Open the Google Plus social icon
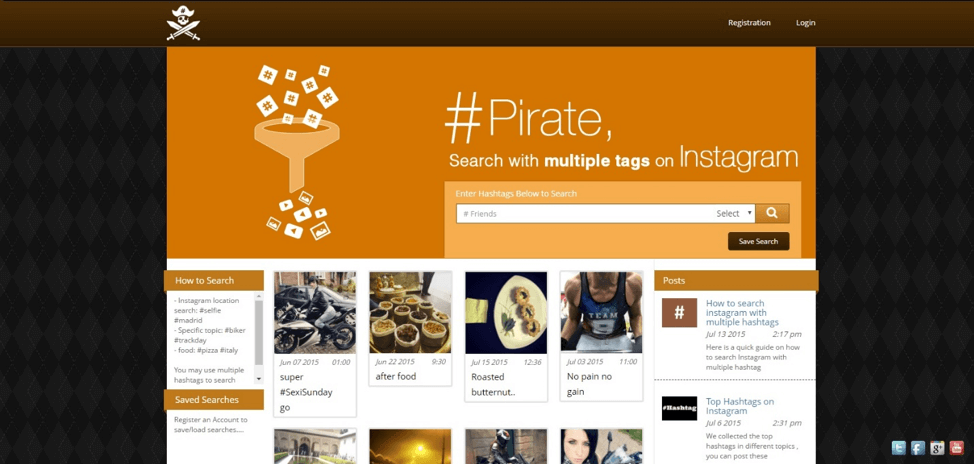The width and height of the screenshot is (974, 464). click(937, 447)
